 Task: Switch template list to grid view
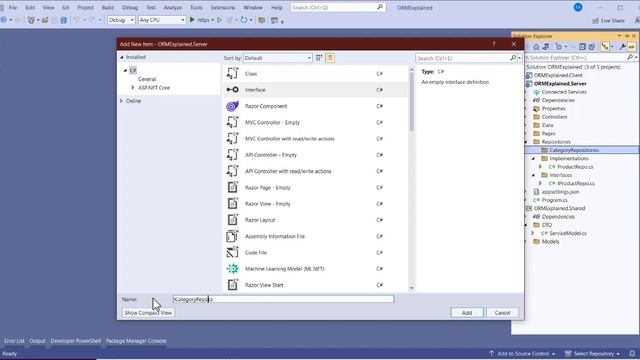(x=319, y=58)
